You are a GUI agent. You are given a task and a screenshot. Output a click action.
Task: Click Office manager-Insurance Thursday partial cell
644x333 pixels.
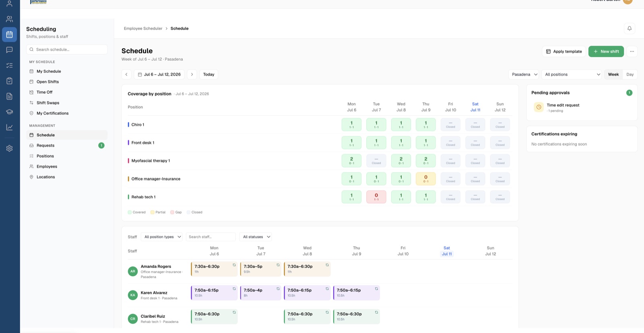426,179
